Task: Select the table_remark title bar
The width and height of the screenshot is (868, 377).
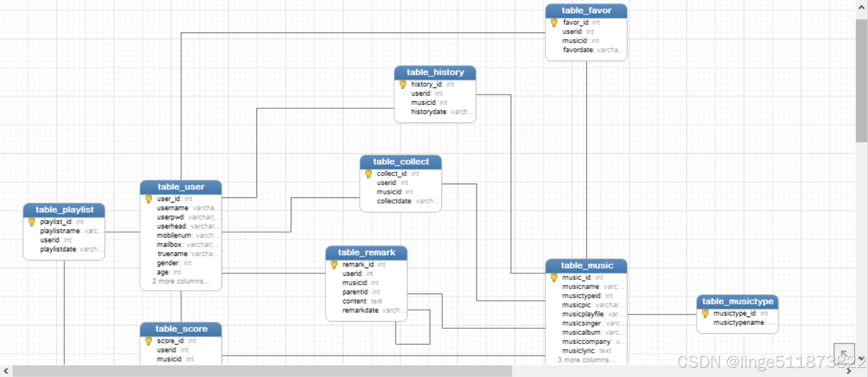Action: 367,253
